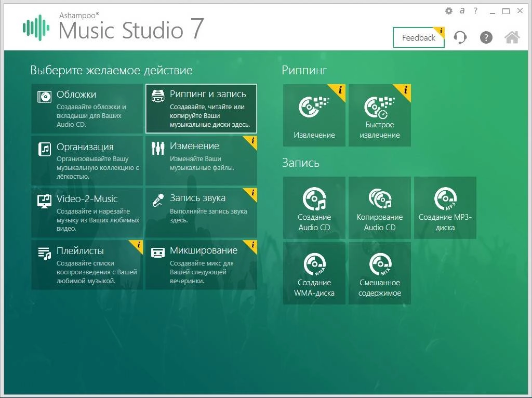Viewport: 532px width, 398px height.
Task: Open the Запись звука tile
Action: [x=201, y=213]
